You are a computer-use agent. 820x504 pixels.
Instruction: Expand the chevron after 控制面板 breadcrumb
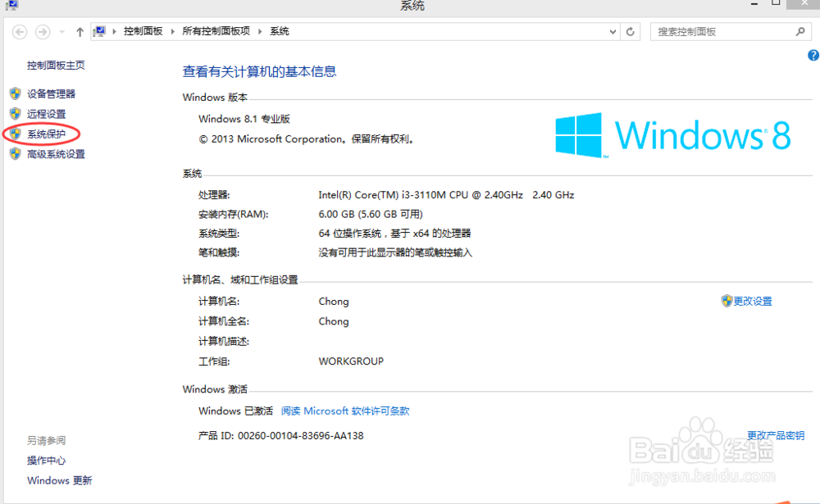click(172, 31)
